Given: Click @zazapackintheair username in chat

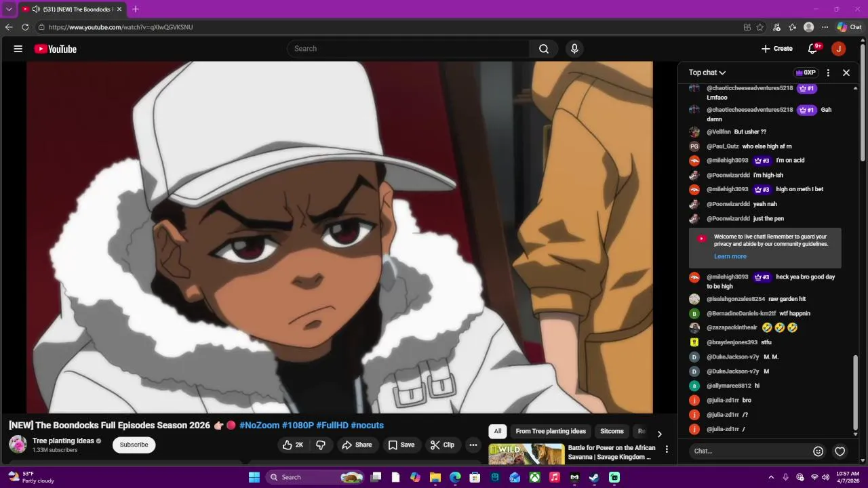Looking at the screenshot, I should (x=732, y=328).
